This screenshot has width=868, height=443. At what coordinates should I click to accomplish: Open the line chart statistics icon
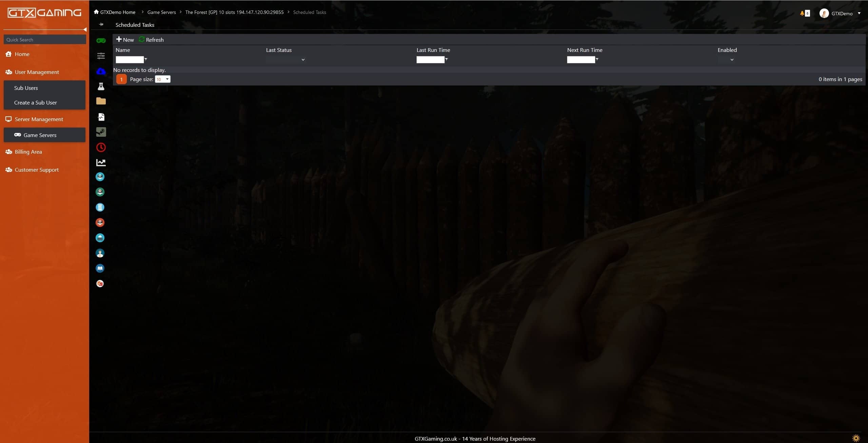coord(101,162)
